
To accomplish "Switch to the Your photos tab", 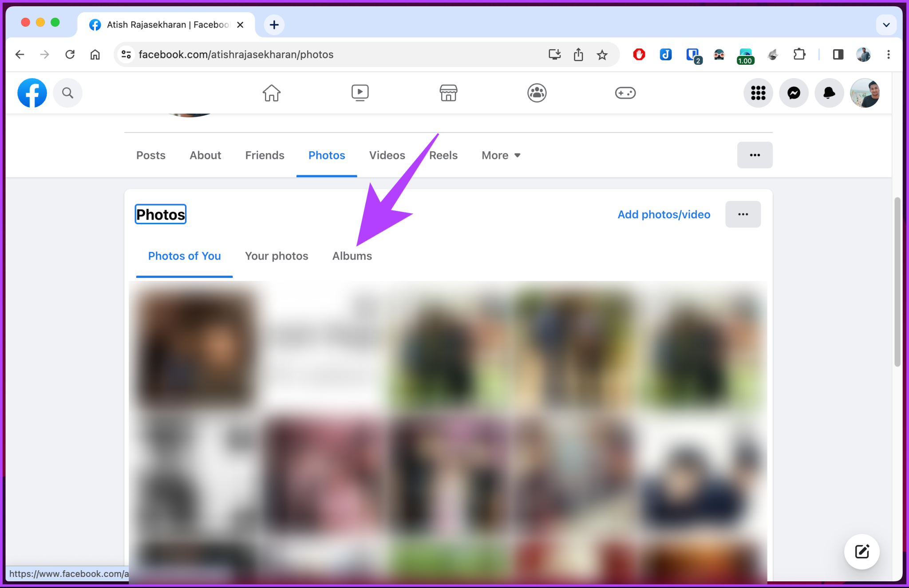I will pos(277,256).
